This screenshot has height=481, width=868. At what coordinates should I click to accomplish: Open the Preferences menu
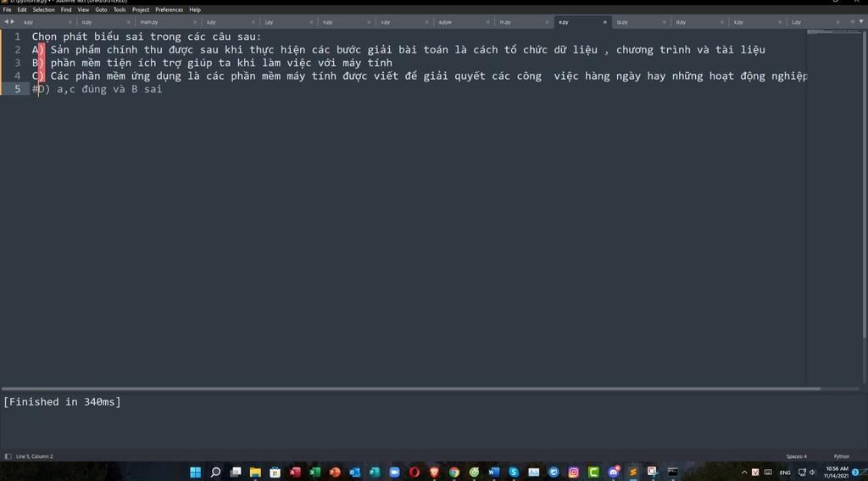click(170, 9)
